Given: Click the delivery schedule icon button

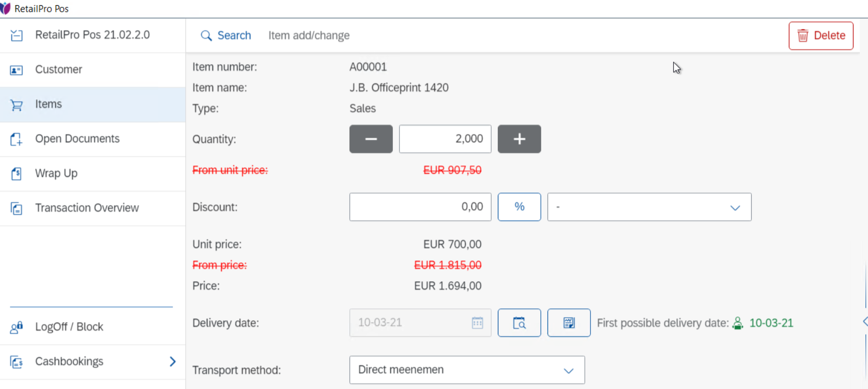Looking at the screenshot, I should pyautogui.click(x=569, y=323).
